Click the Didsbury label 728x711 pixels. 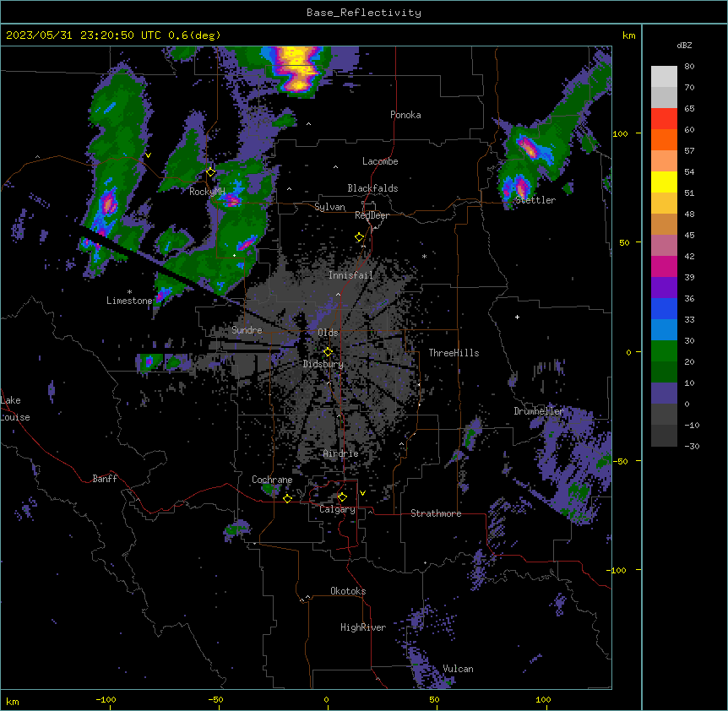point(323,364)
